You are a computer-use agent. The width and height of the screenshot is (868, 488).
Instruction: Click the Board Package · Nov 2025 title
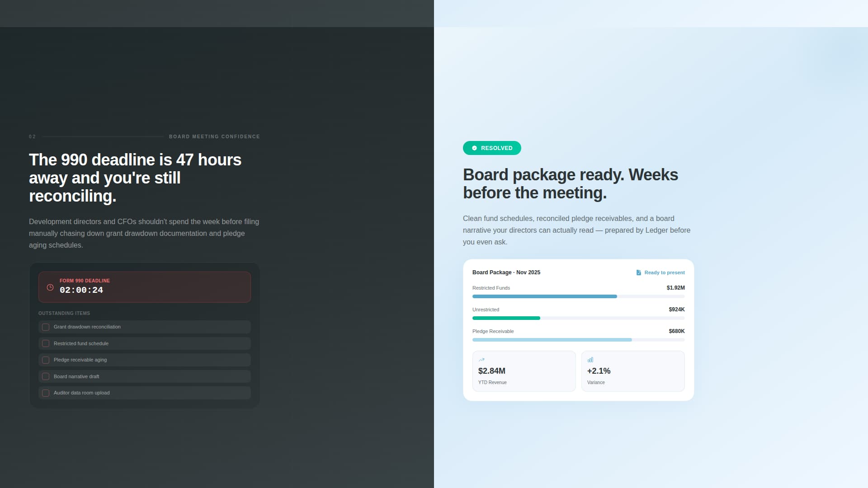click(506, 272)
